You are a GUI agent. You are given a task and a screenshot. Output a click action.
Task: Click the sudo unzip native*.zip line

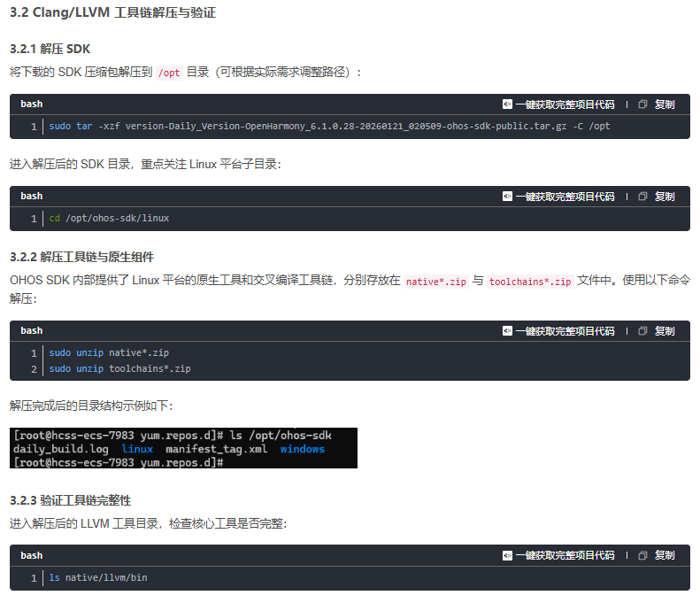pyautogui.click(x=109, y=353)
